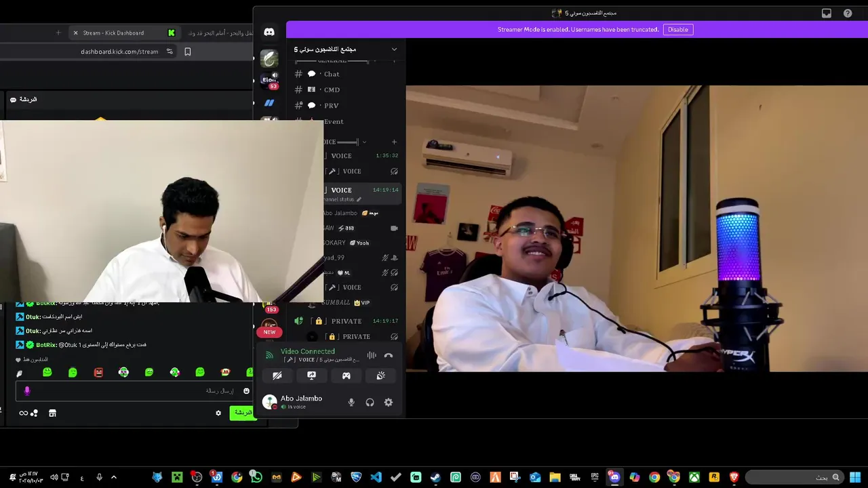Expand the server name dropdown in Discord

pyautogui.click(x=394, y=49)
